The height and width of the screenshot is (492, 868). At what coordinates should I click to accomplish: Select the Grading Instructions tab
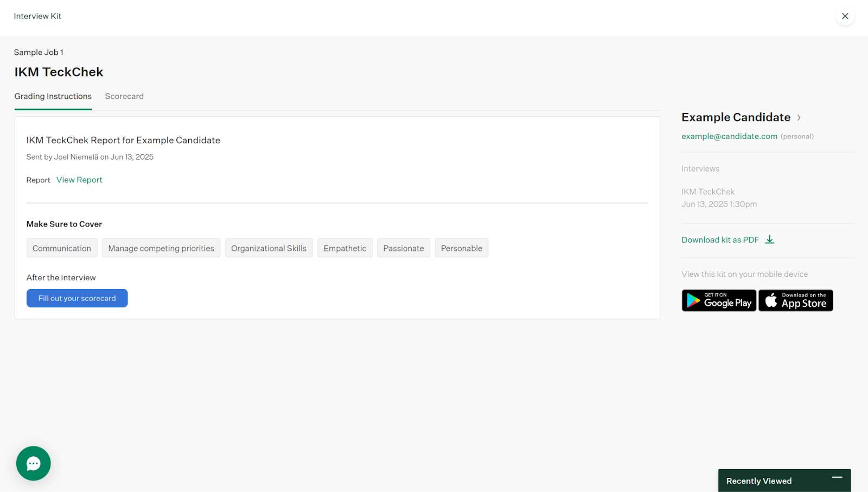click(53, 96)
